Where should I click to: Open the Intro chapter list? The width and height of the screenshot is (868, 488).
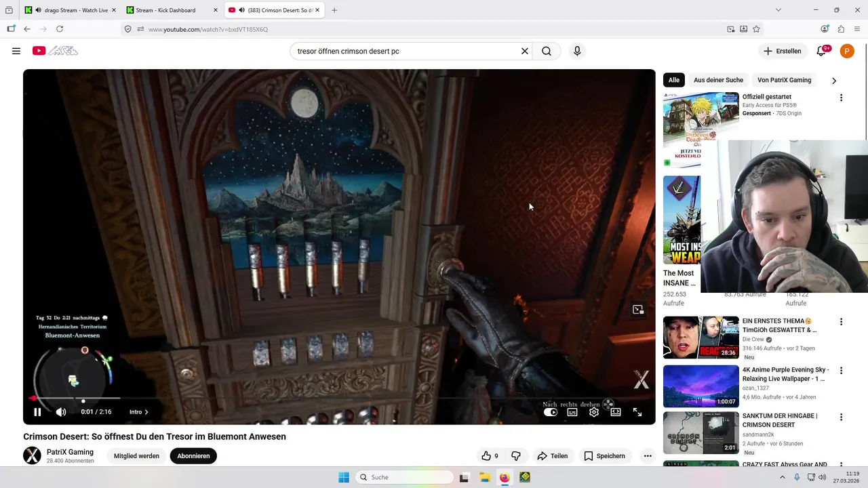click(x=139, y=411)
